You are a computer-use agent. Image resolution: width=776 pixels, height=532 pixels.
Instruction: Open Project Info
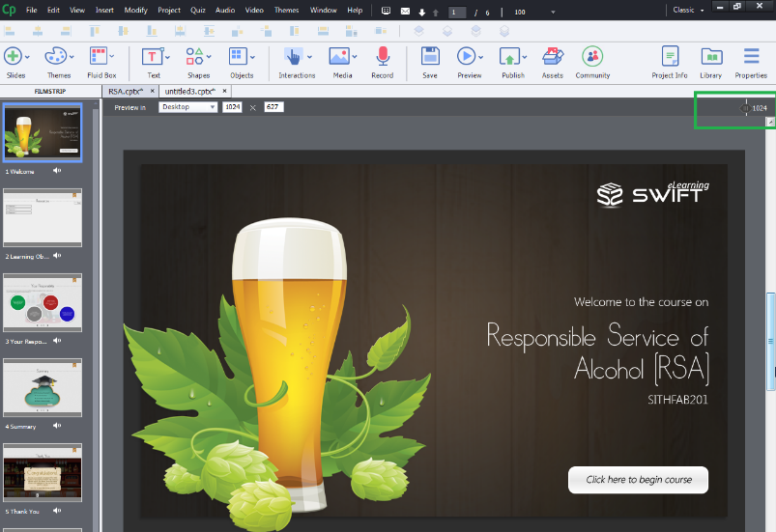coord(670,56)
